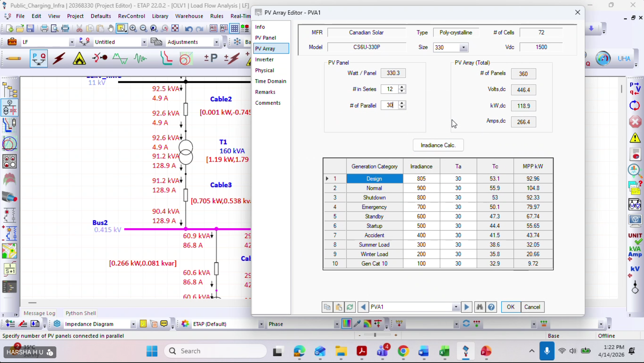
Task: Click the Save project icon in toolbar
Action: (30, 29)
